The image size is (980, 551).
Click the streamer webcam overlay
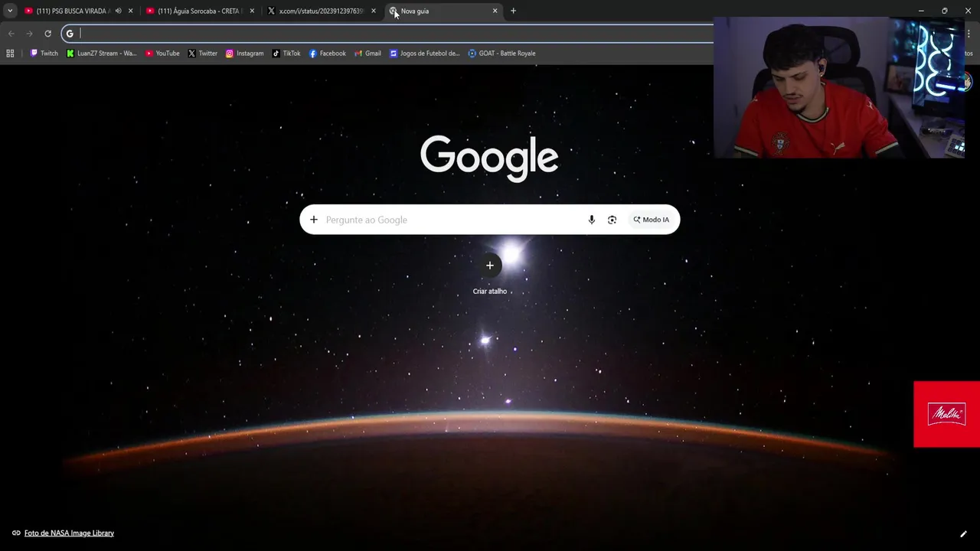(839, 87)
